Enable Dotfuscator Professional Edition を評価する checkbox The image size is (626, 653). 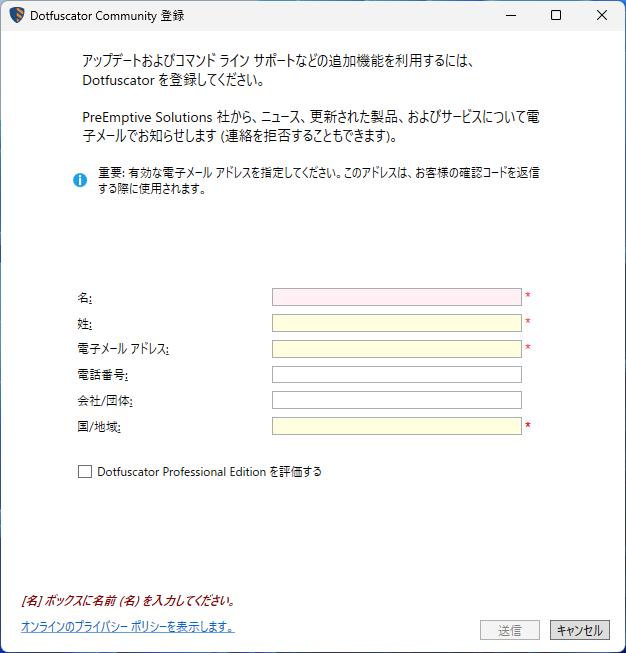(85, 471)
